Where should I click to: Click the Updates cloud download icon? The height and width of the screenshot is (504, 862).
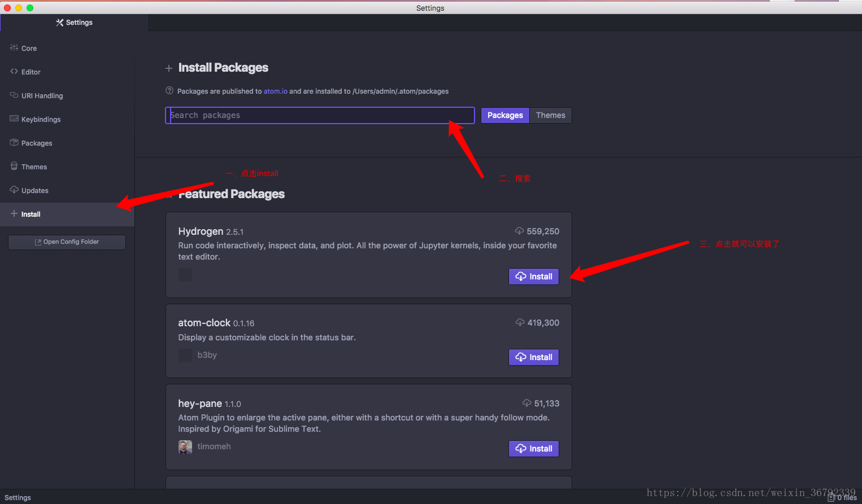[x=14, y=190]
